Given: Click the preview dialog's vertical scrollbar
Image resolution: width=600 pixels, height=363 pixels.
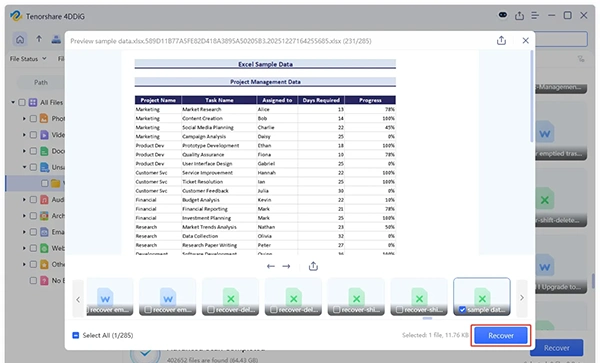Looking at the screenshot, I should point(532,96).
